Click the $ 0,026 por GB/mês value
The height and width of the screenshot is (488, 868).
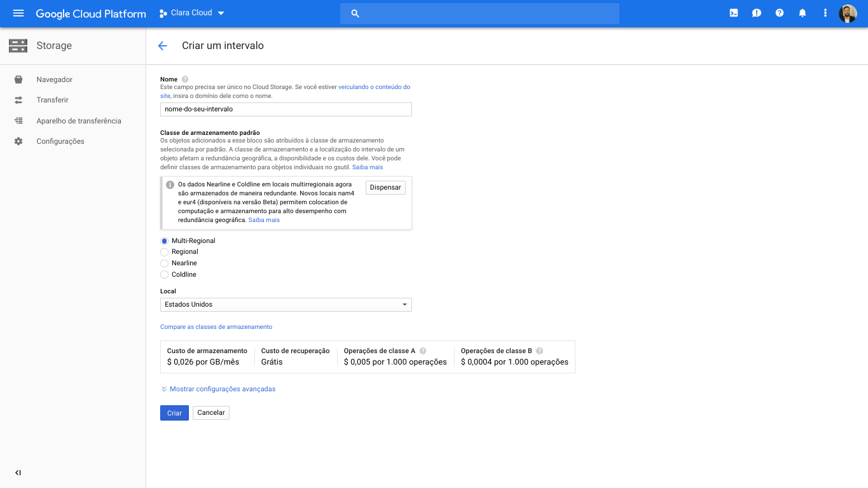click(x=203, y=362)
